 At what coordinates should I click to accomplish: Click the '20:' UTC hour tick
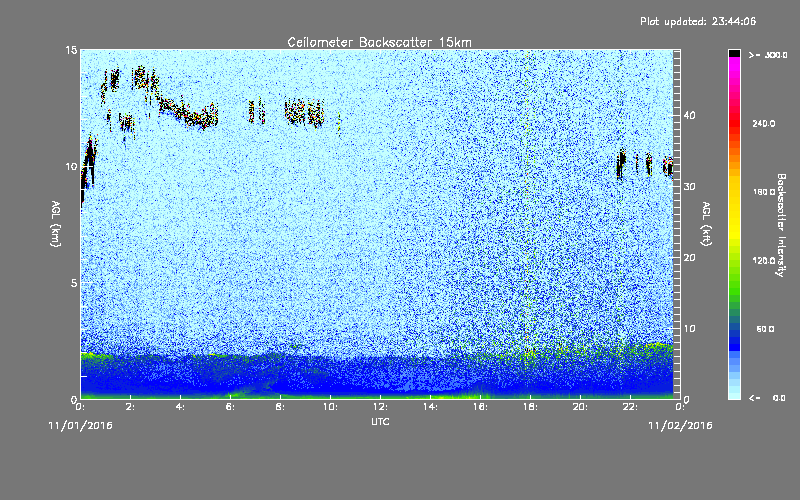tap(580, 407)
